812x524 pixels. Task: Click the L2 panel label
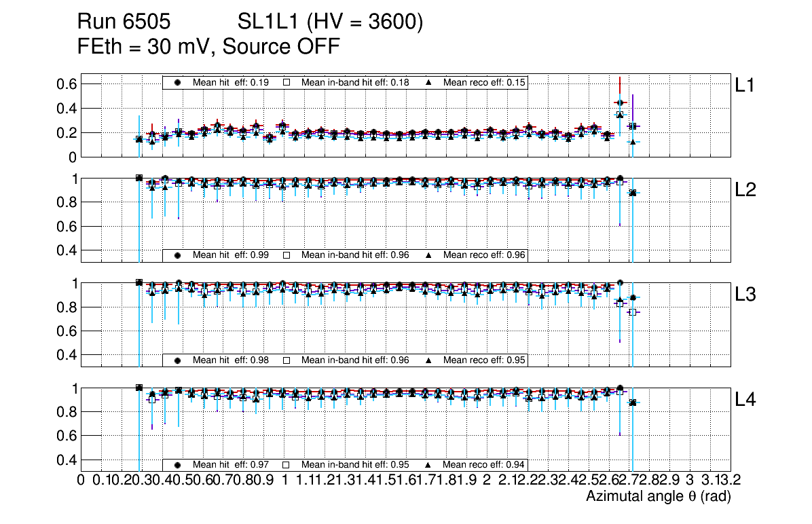click(x=745, y=190)
